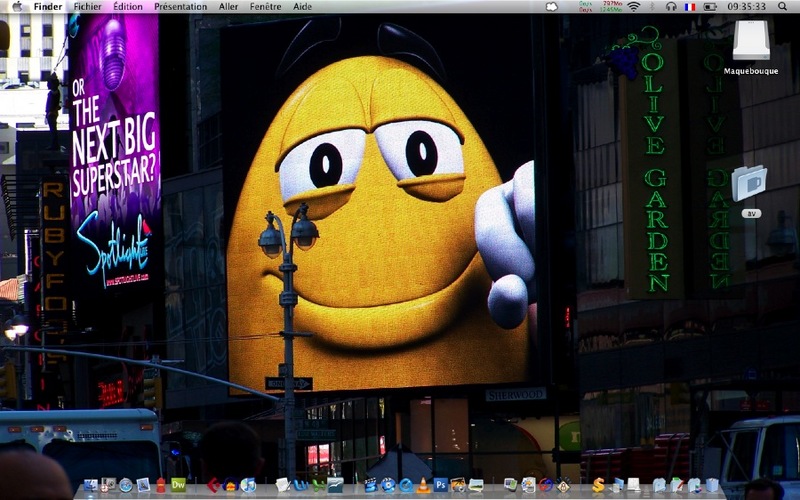
Task: Open the Aller menu
Action: tap(229, 7)
